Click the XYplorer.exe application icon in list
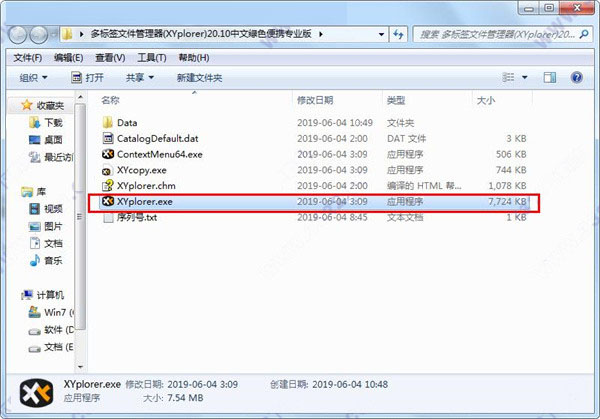Image resolution: width=600 pixels, height=419 pixels. (x=108, y=201)
